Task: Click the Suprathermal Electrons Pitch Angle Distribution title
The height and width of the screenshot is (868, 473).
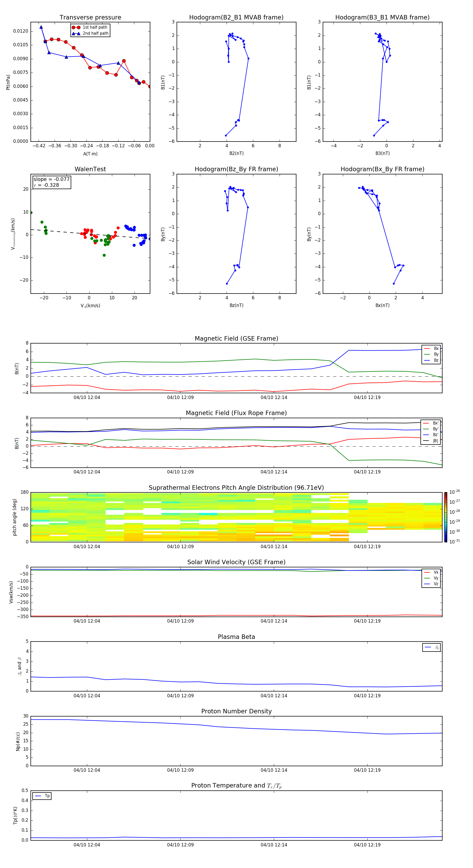Action: 236,488
